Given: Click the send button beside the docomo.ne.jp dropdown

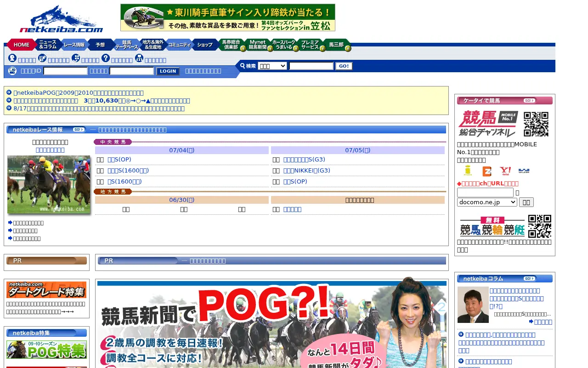Looking at the screenshot, I should coord(526,202).
